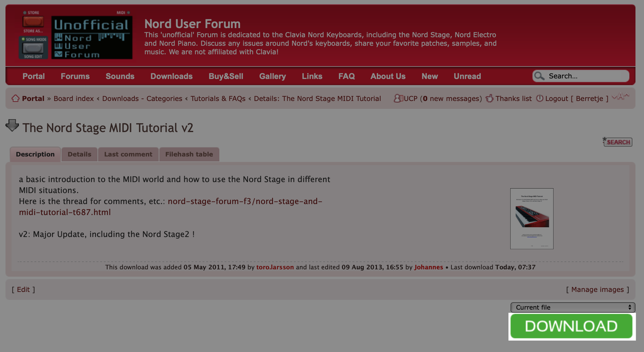
Task: Click the added date 05 May 2011, 17:49
Action: (x=214, y=267)
